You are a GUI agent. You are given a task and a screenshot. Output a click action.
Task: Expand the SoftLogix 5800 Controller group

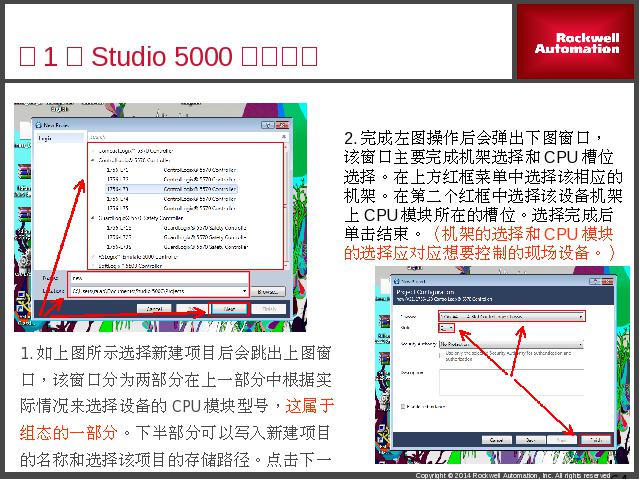[x=93, y=266]
